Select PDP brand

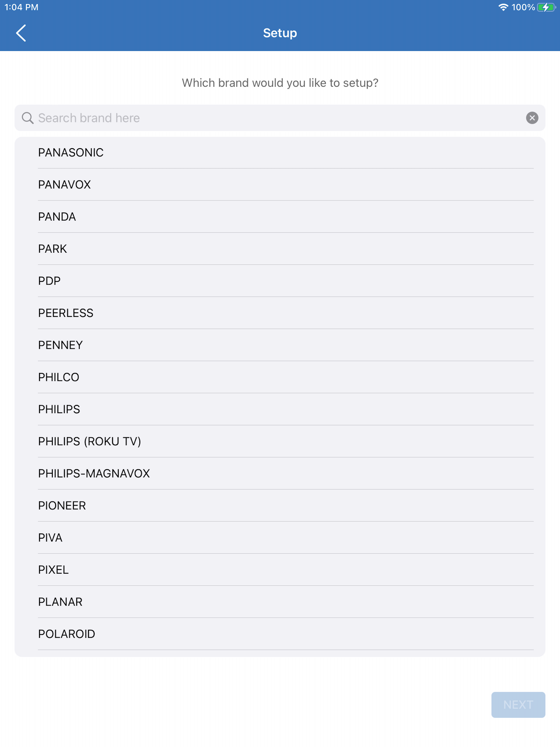(280, 281)
